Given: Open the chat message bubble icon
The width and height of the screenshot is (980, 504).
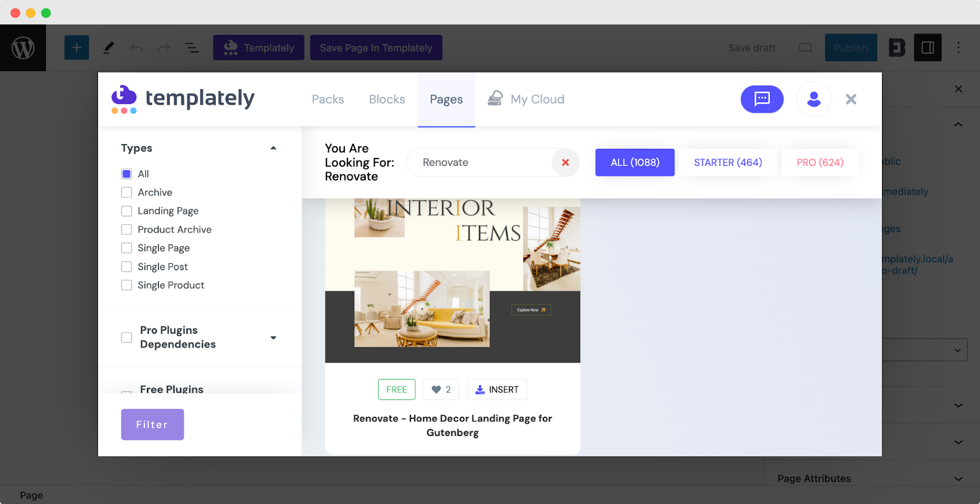Looking at the screenshot, I should click(762, 99).
